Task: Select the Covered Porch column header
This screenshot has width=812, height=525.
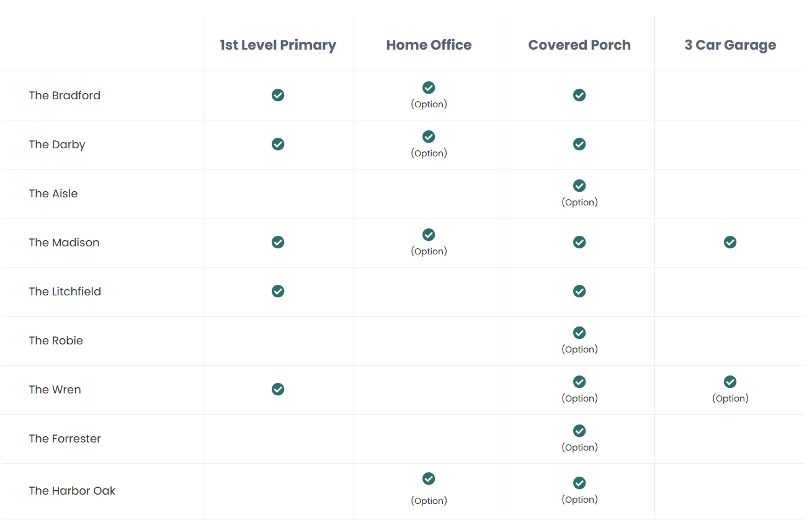Action: [579, 45]
